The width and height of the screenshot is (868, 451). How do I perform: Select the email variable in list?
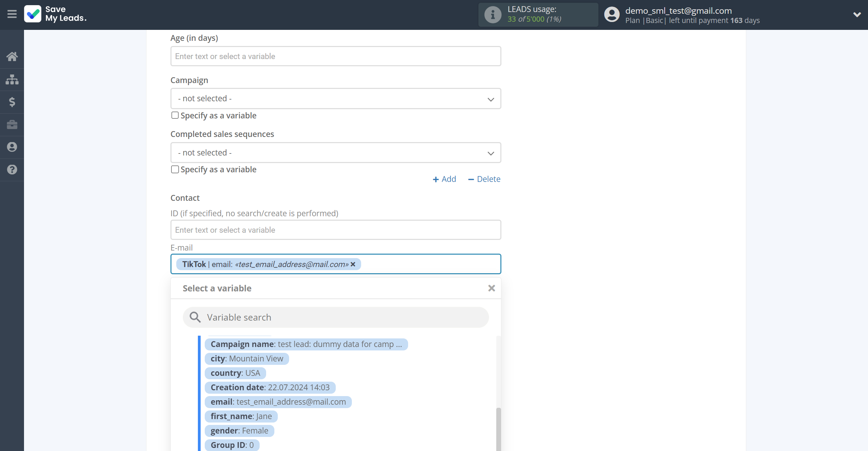coord(278,402)
